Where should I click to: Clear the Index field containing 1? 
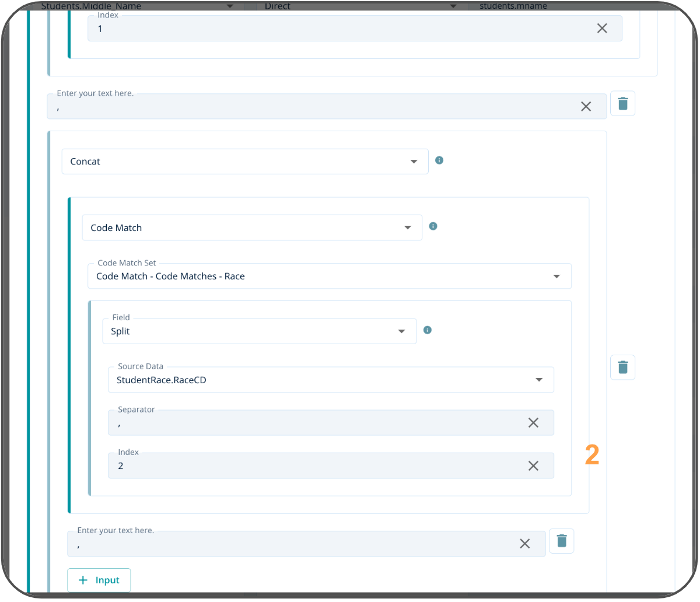[x=602, y=29]
